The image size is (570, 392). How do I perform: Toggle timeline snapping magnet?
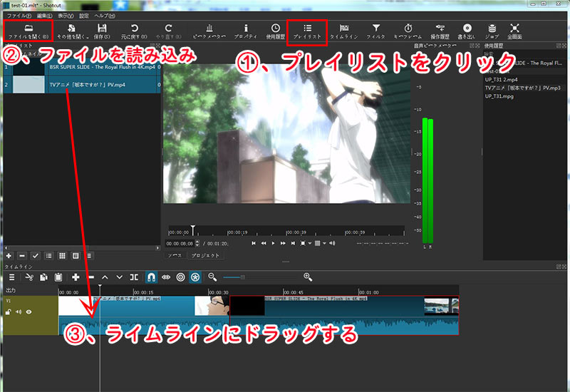[151, 277]
